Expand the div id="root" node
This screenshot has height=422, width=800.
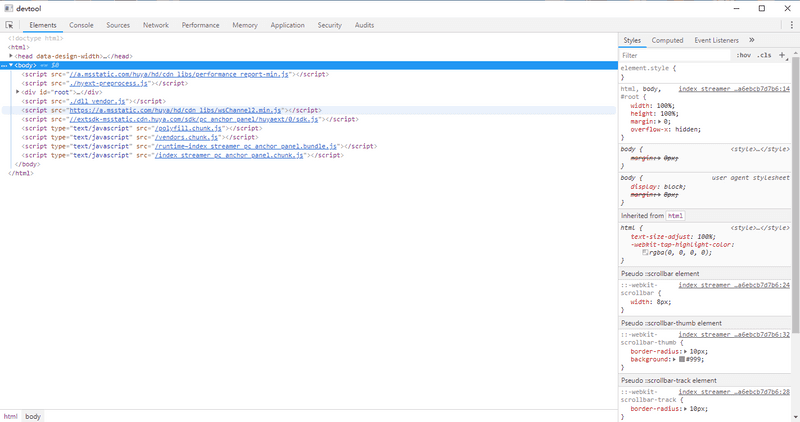(x=18, y=92)
